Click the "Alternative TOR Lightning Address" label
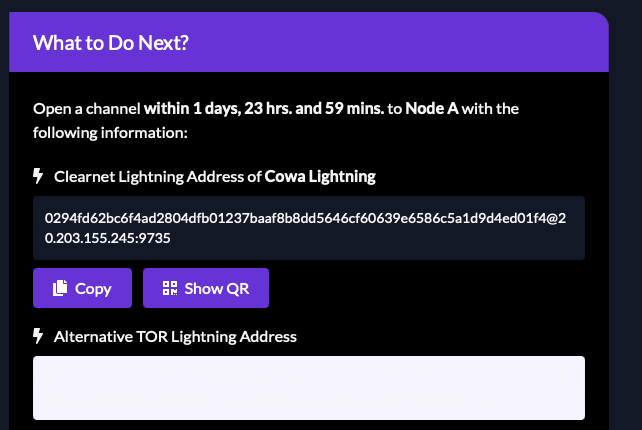Screen dimensions: 642x430 (x=175, y=337)
